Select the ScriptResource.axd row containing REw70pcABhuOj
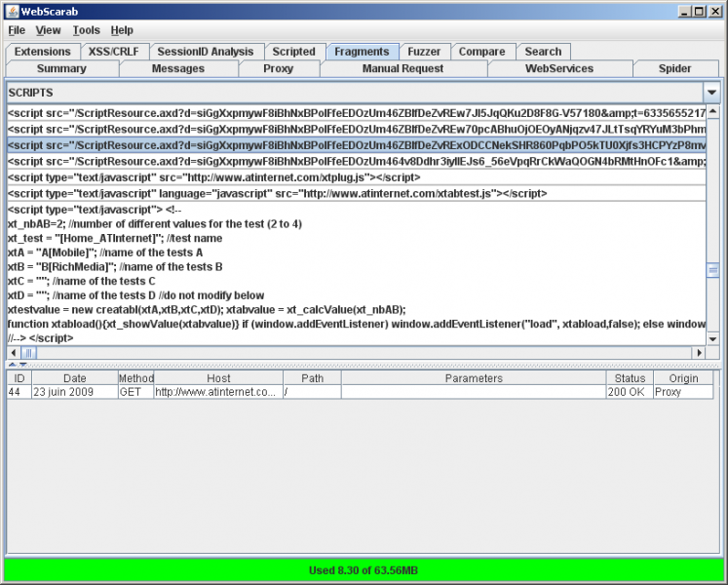 [x=356, y=129]
